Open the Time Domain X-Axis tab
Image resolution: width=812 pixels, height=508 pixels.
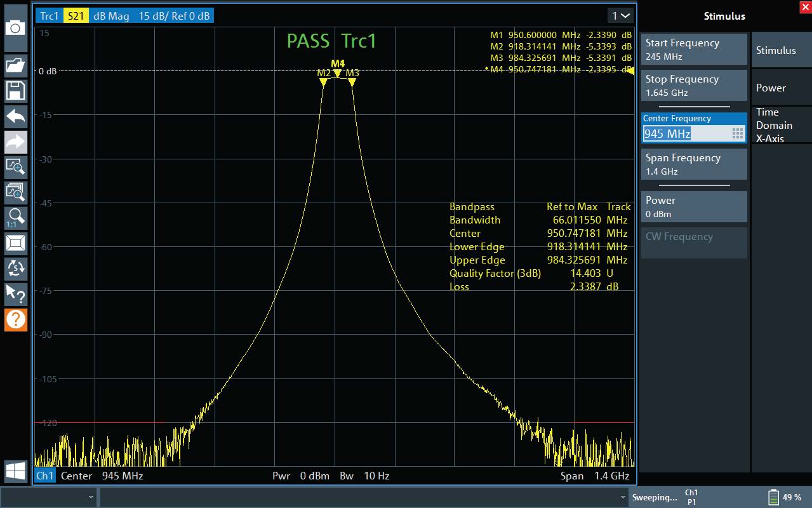point(774,125)
